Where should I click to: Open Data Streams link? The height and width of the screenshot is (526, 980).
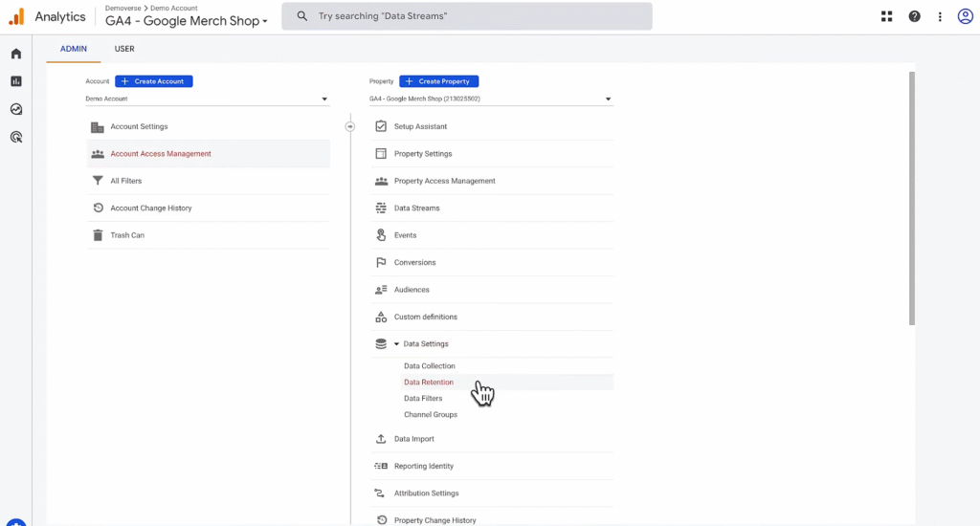point(417,208)
